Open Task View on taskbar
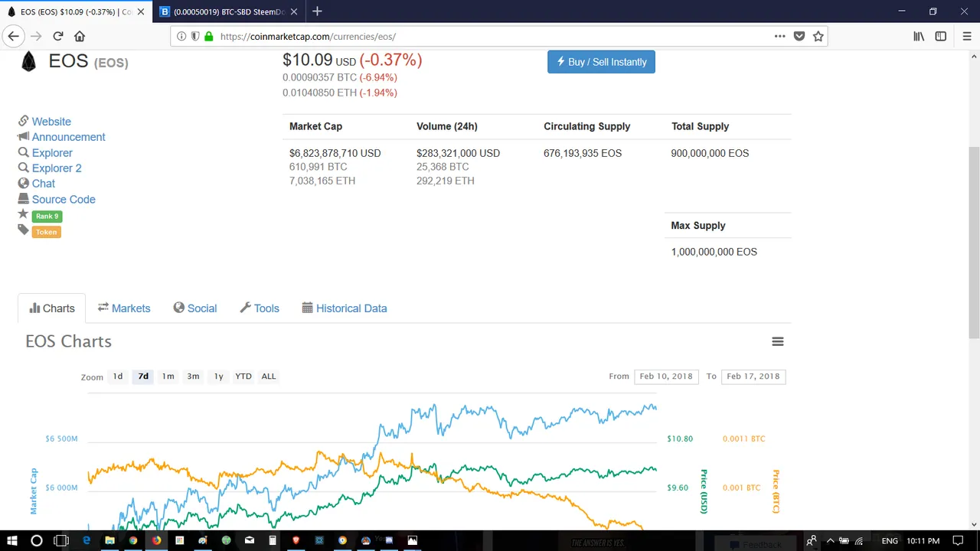The image size is (980, 551). pos(61,540)
